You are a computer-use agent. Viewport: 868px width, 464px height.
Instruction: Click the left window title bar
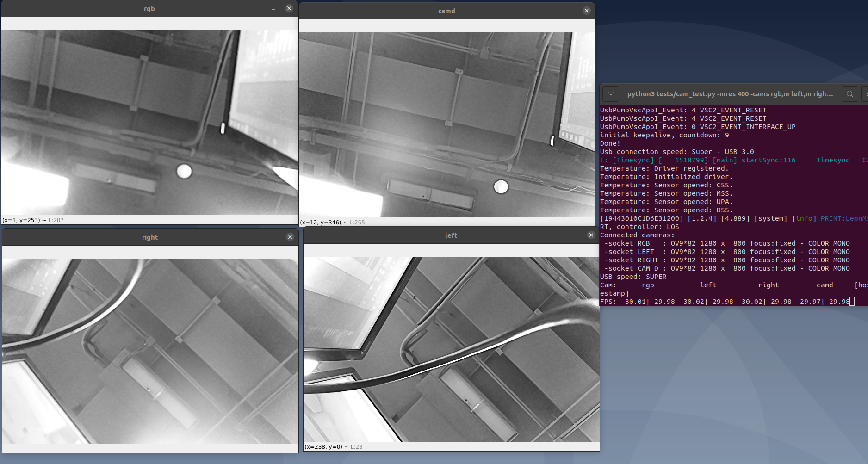[451, 235]
